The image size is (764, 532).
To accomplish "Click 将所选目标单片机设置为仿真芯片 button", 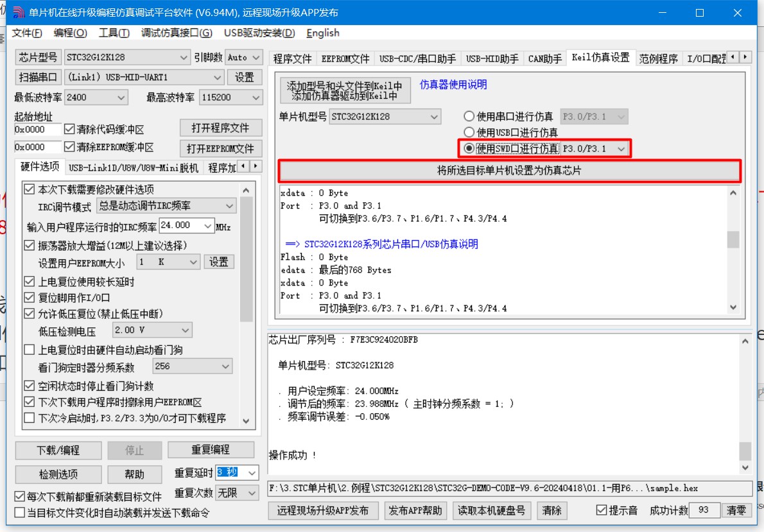I will pyautogui.click(x=509, y=171).
